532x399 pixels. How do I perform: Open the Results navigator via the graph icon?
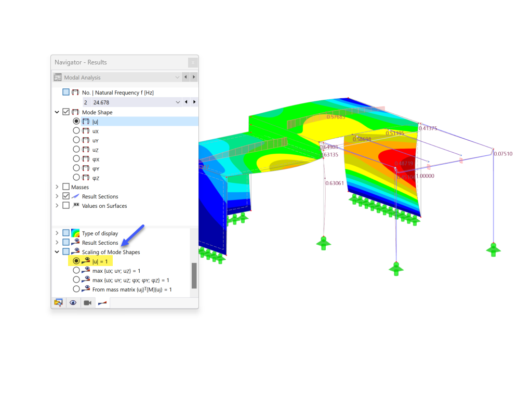[102, 302]
